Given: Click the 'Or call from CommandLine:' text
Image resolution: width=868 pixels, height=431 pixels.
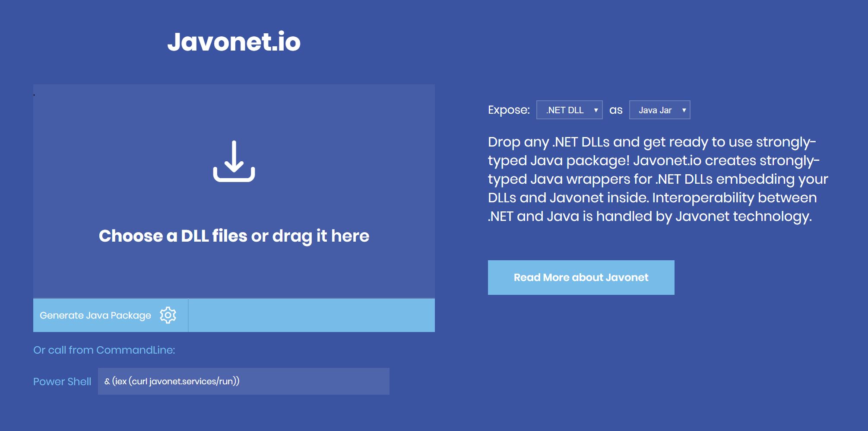Looking at the screenshot, I should 104,350.
